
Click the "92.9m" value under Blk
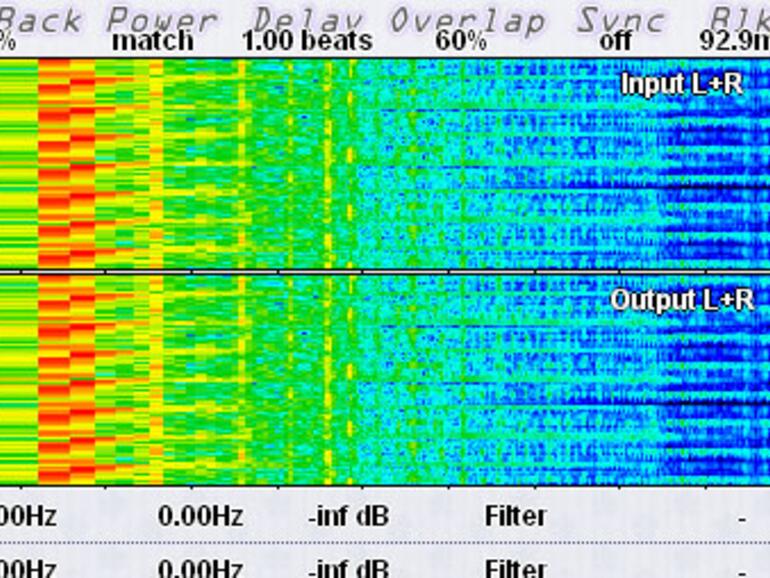(x=735, y=41)
